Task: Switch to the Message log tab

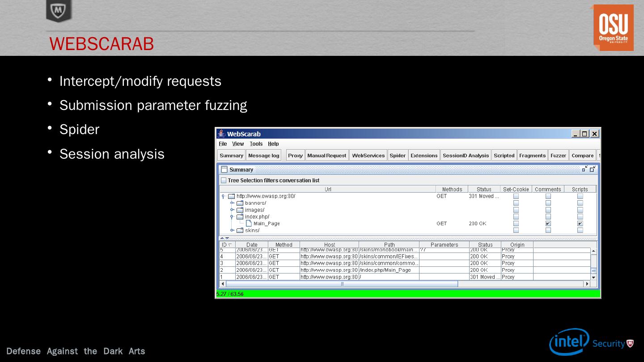Action: point(264,156)
